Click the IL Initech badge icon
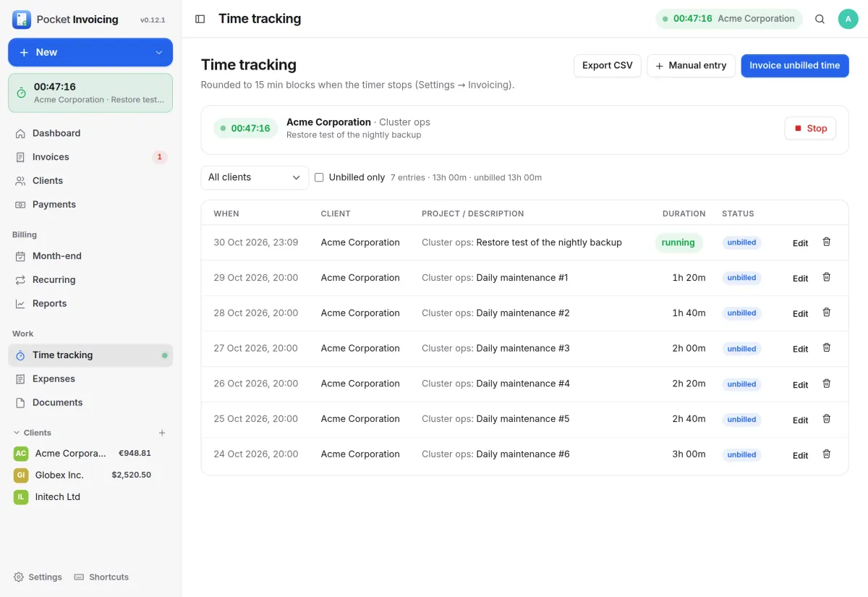 point(21,497)
